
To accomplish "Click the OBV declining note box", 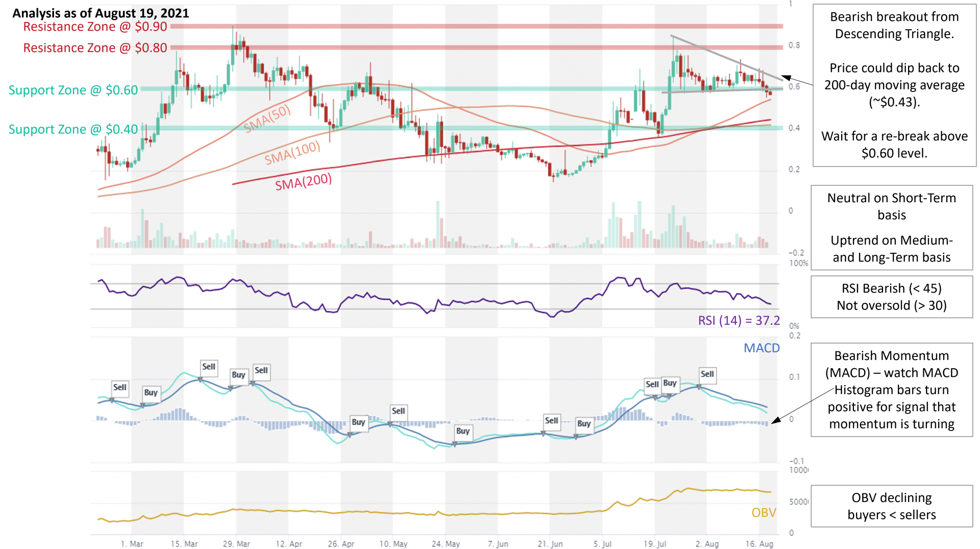I will pos(892,506).
